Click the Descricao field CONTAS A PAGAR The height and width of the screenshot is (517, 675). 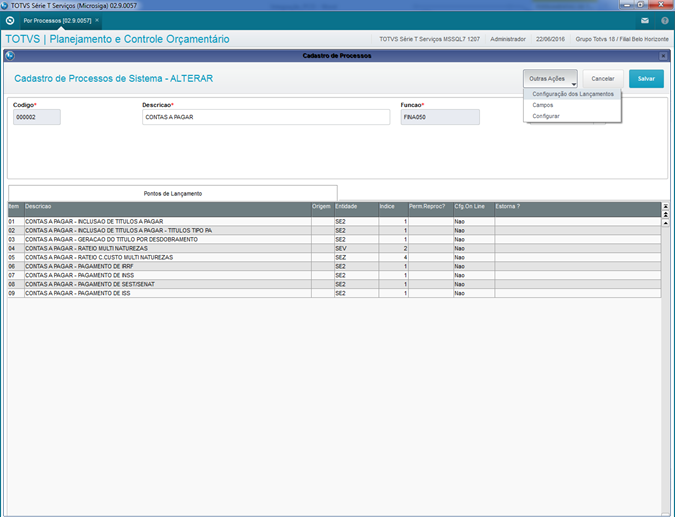click(266, 117)
